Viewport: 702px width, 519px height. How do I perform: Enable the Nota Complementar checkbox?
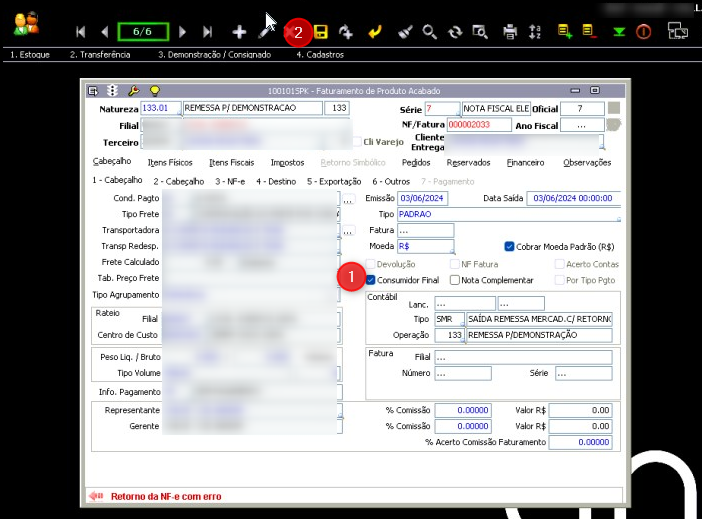(455, 280)
